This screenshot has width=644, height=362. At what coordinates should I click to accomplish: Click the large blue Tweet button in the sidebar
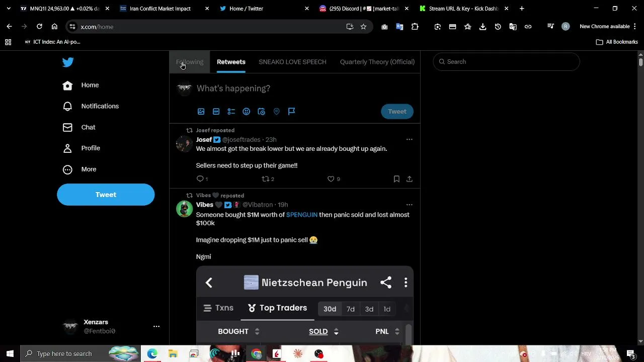pyautogui.click(x=106, y=195)
